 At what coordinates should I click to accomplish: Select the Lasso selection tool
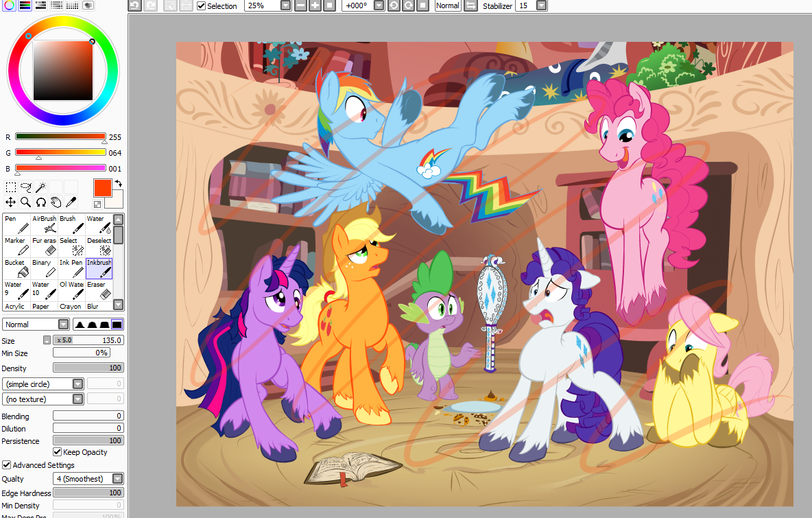(25, 187)
